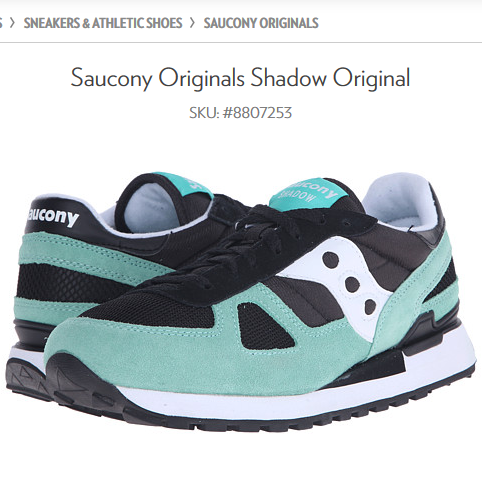Click chevron before Saucony Originals breadcrumb
This screenshot has height=482, width=482.
click(192, 23)
